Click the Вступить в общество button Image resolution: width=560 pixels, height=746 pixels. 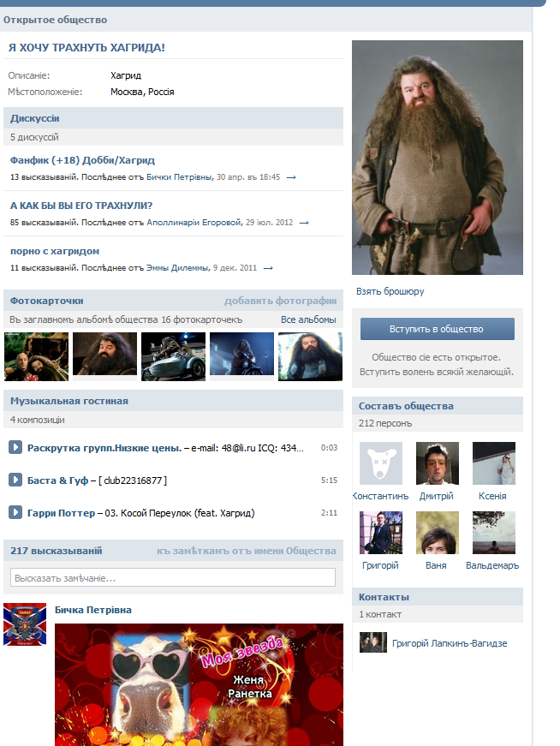[x=438, y=329]
